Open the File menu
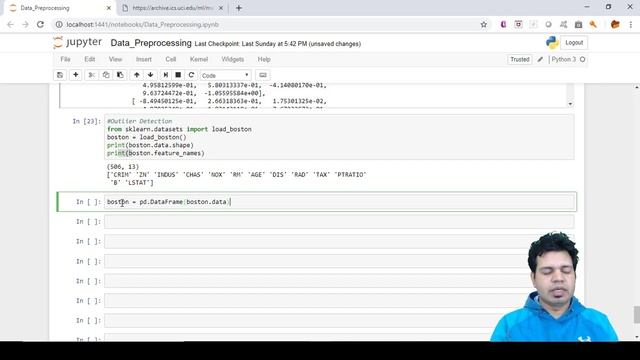Screen dimensions: 640x360 click(x=65, y=59)
